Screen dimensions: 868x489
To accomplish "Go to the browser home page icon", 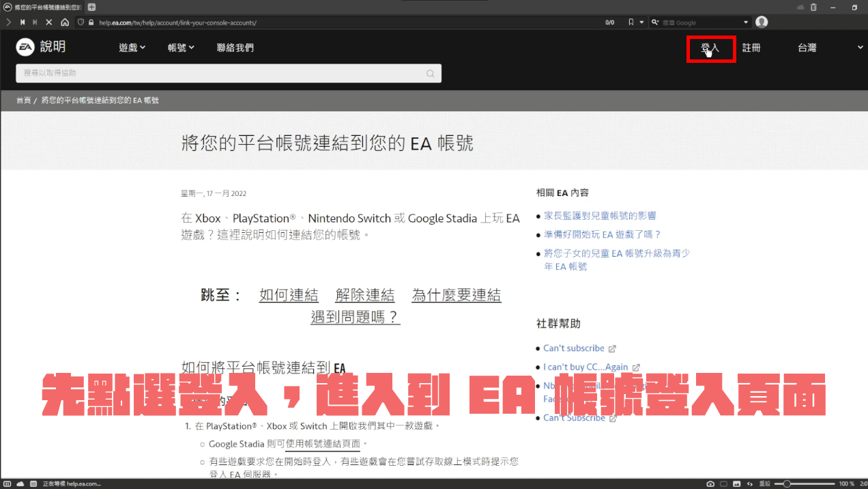I will tap(64, 22).
